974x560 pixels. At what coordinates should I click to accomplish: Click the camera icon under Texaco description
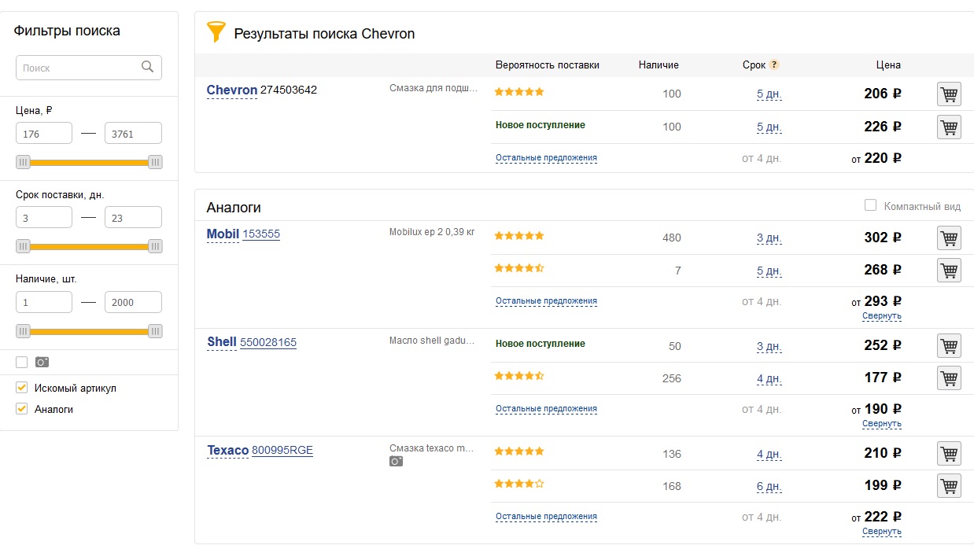click(396, 462)
